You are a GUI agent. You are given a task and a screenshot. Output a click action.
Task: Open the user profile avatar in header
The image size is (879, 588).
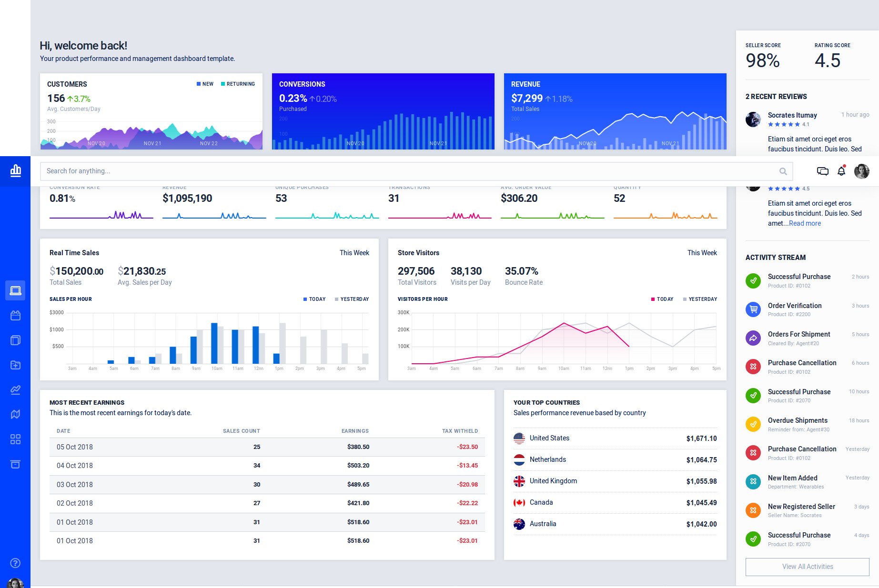point(861,171)
